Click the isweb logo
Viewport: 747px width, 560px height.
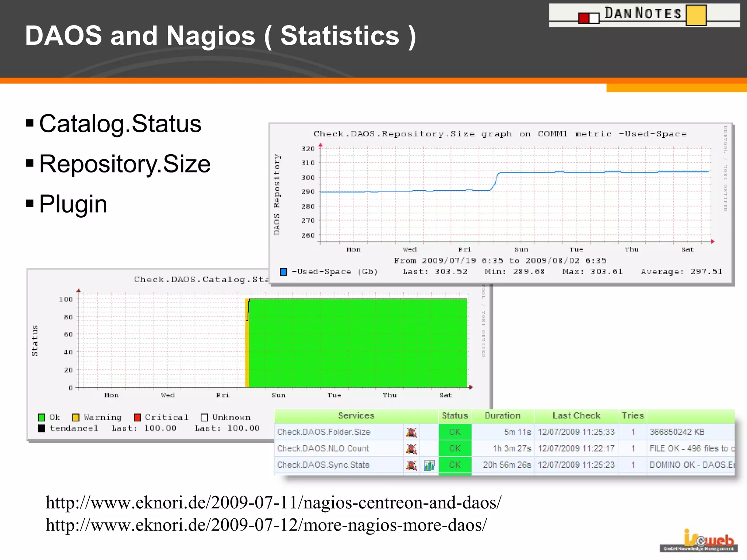(x=698, y=540)
